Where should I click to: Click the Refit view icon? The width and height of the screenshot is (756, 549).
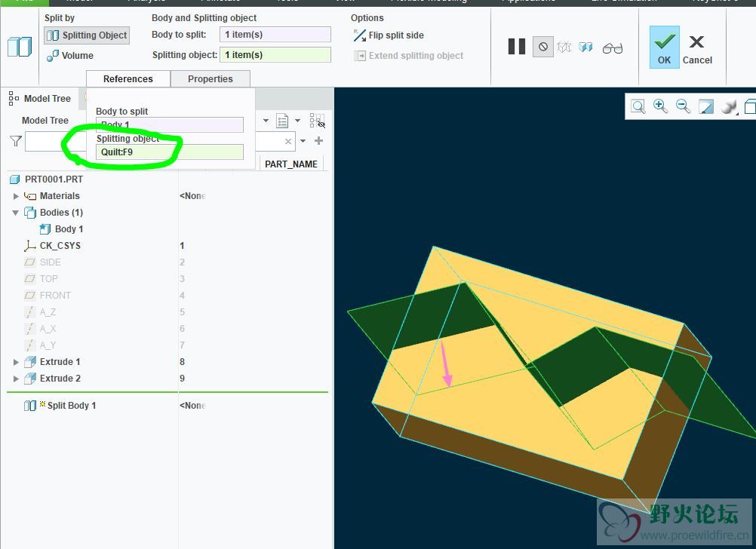[638, 106]
